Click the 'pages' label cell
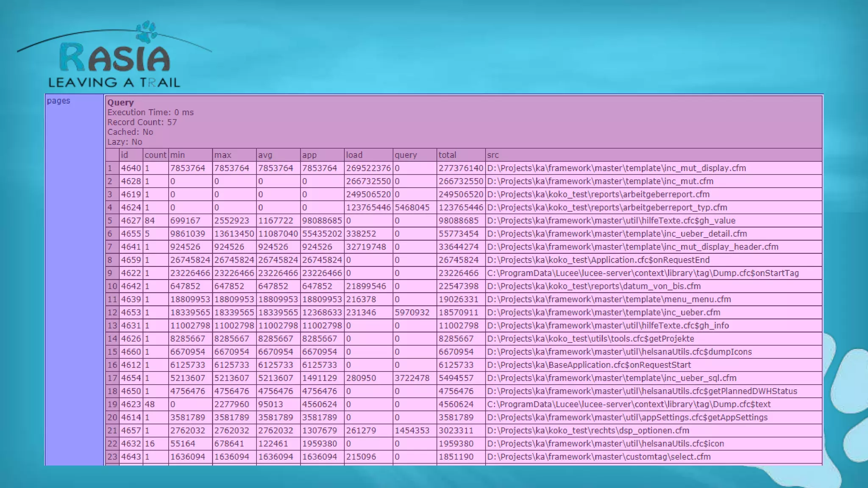Screen dimensions: 868x488 point(58,101)
